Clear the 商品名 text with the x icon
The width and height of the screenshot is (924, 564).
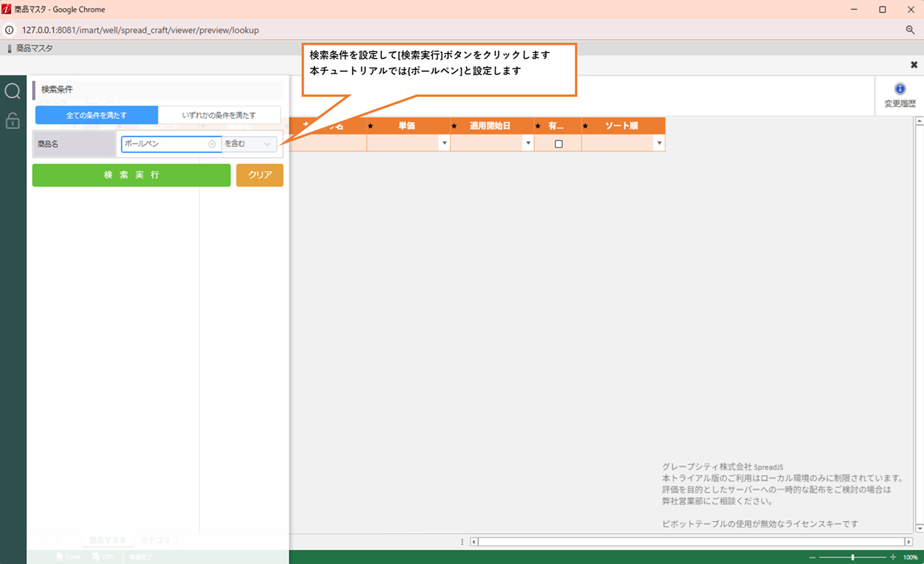(x=212, y=144)
